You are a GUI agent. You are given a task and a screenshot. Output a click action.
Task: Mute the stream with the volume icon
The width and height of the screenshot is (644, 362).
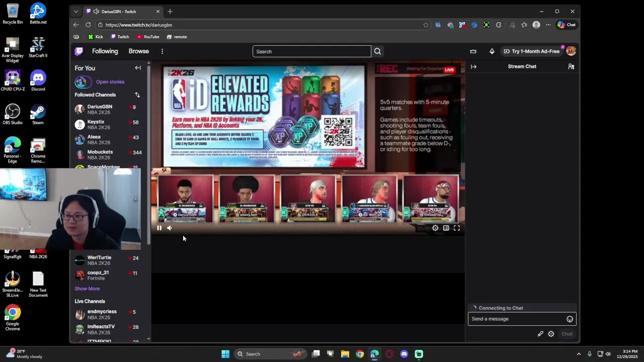(170, 228)
